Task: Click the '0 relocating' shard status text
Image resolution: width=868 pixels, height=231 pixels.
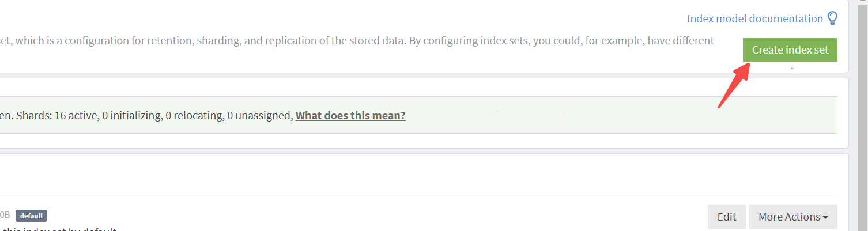Action: pyautogui.click(x=194, y=115)
